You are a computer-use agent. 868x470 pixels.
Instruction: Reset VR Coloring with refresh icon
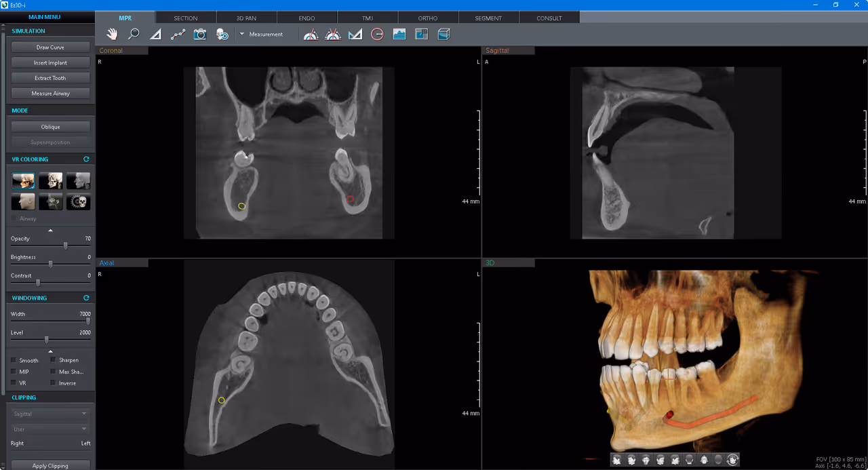[86, 159]
